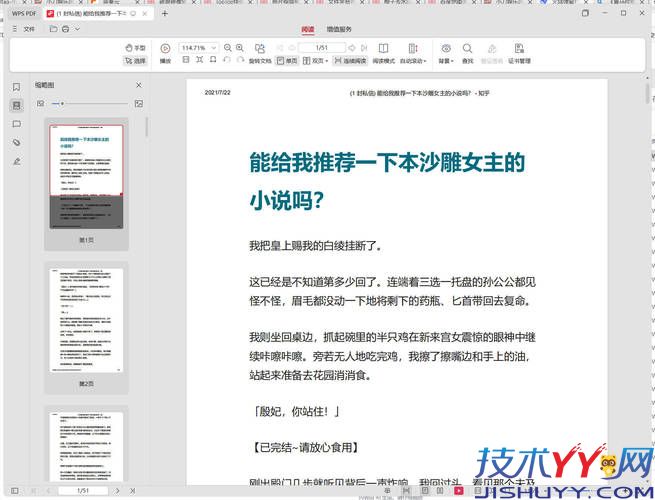Switch to the Read (阅读) tab
655x500 pixels.
pos(308,29)
